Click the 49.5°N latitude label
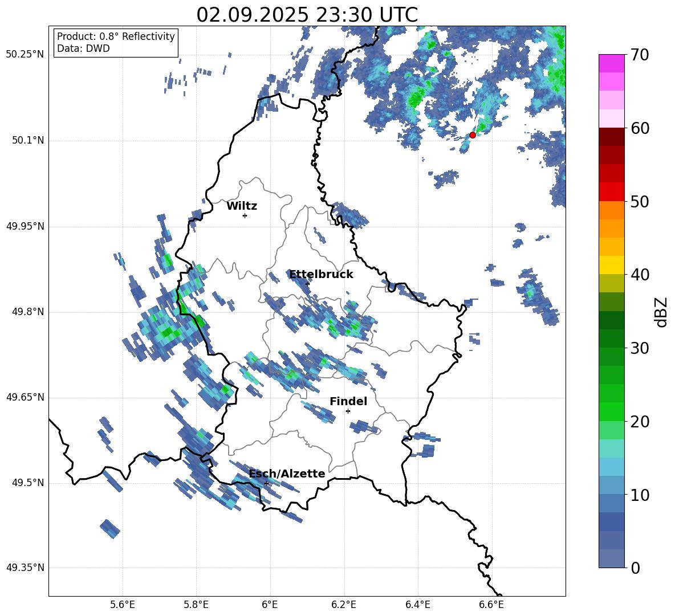Viewport: 675px width, 616px height. [28, 483]
